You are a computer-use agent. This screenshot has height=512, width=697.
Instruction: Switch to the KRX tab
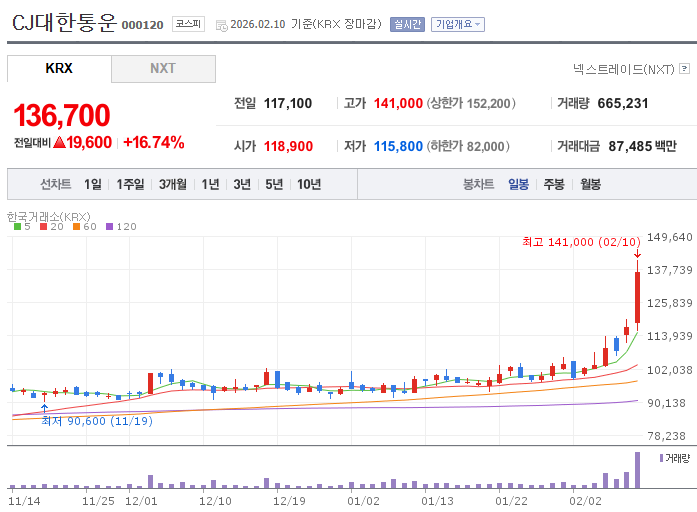point(59,68)
